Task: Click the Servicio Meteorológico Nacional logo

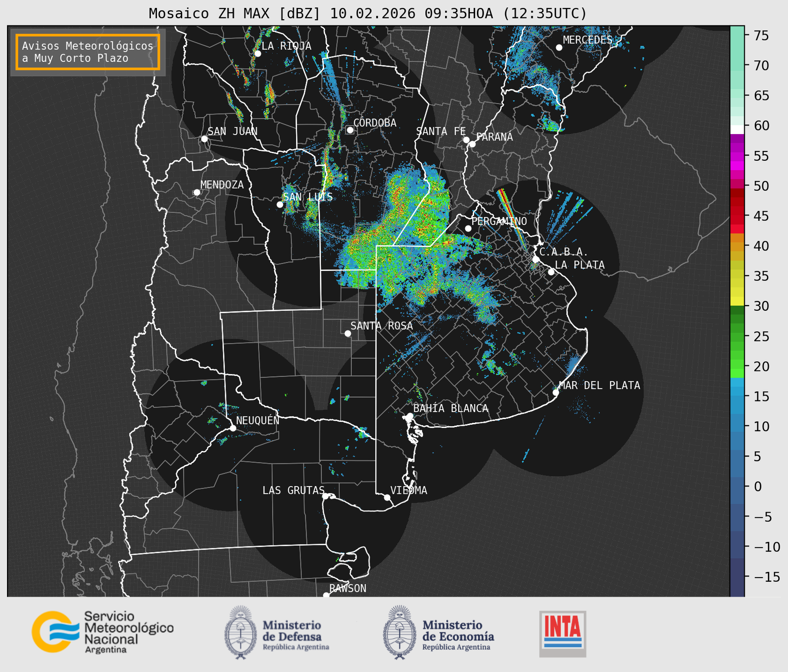Action: coord(102,632)
